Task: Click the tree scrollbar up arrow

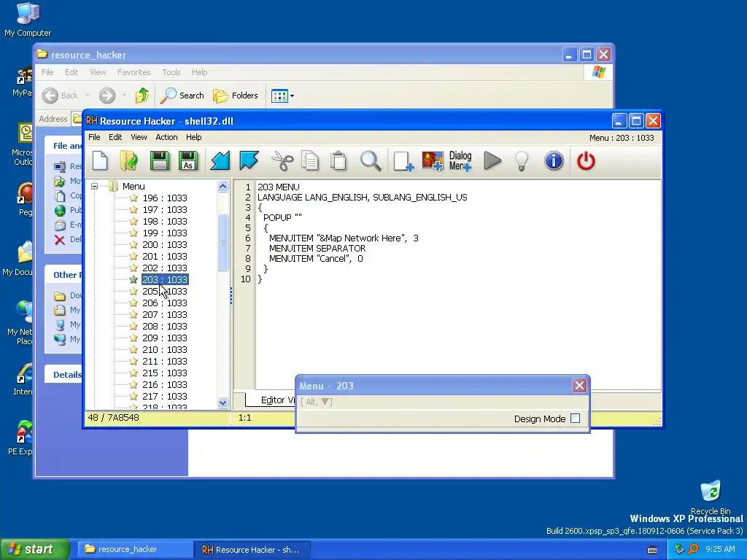Action: 222,187
